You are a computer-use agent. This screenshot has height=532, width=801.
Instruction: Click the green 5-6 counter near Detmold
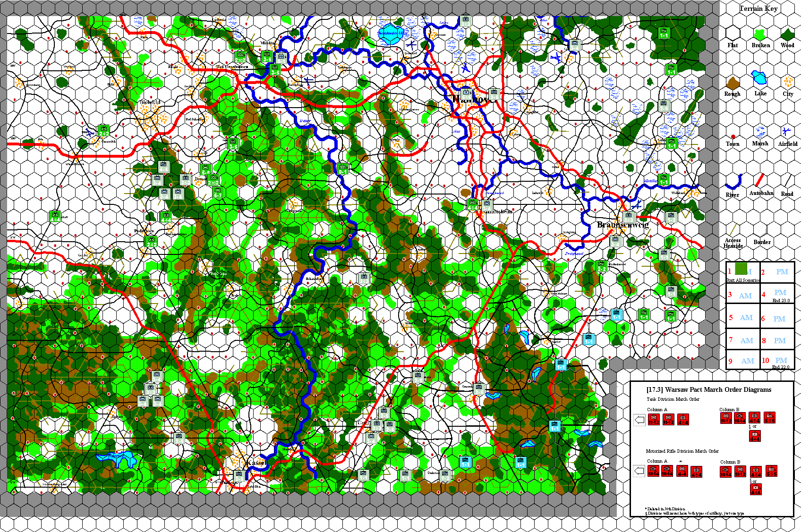pos(205,169)
